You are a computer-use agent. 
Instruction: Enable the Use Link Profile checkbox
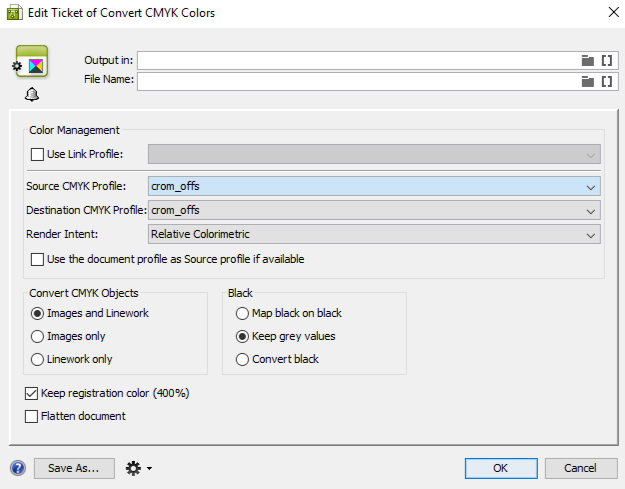tap(39, 154)
